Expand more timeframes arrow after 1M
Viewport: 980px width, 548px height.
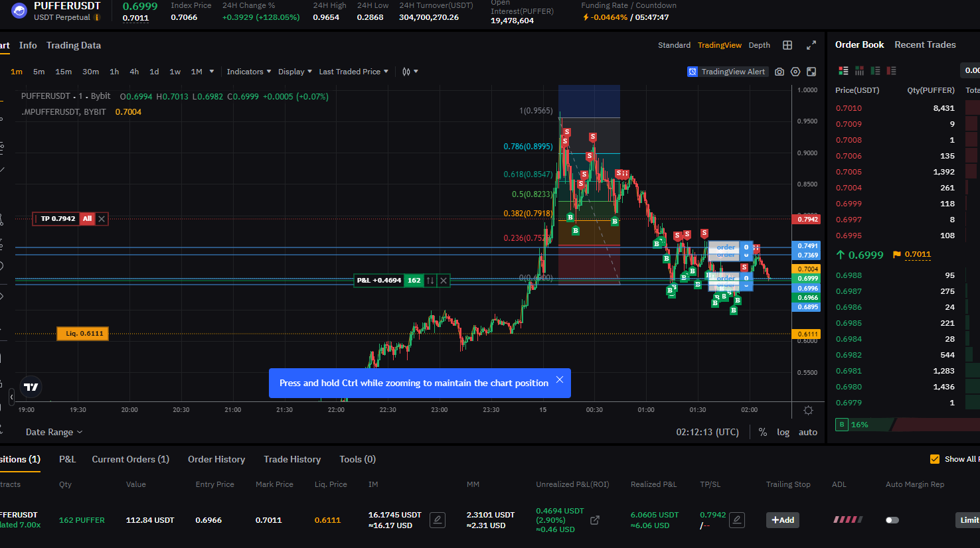click(x=212, y=72)
